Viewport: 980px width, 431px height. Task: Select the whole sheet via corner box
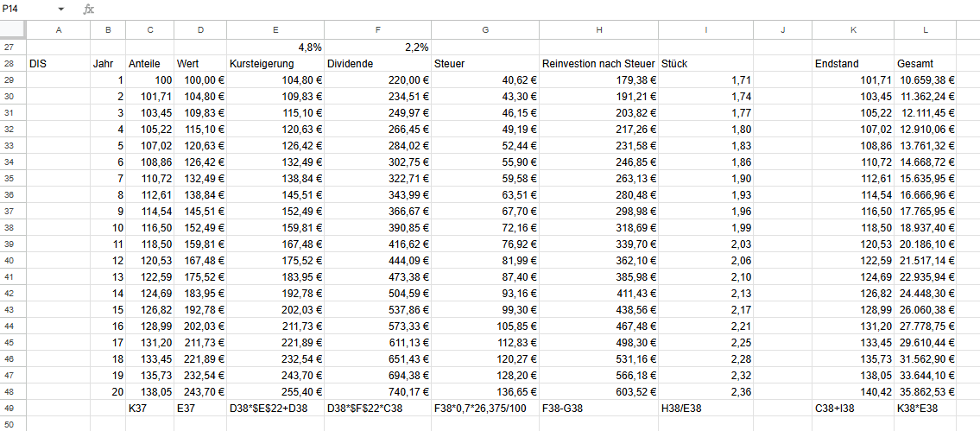12,29
